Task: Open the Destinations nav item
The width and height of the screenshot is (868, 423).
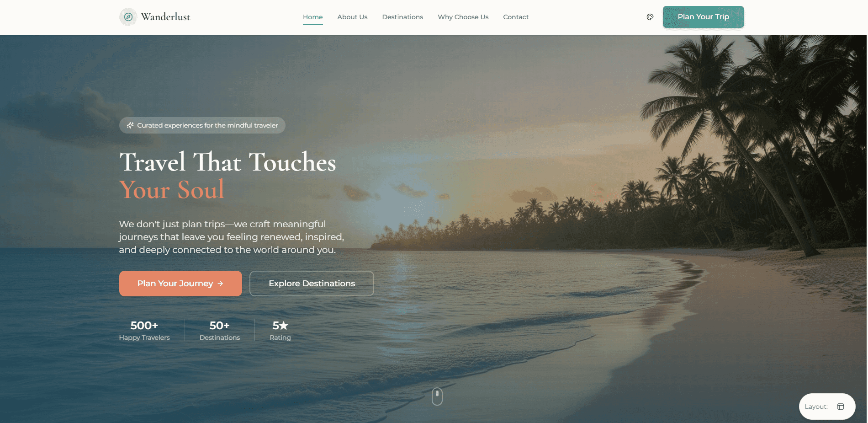Action: pyautogui.click(x=402, y=17)
